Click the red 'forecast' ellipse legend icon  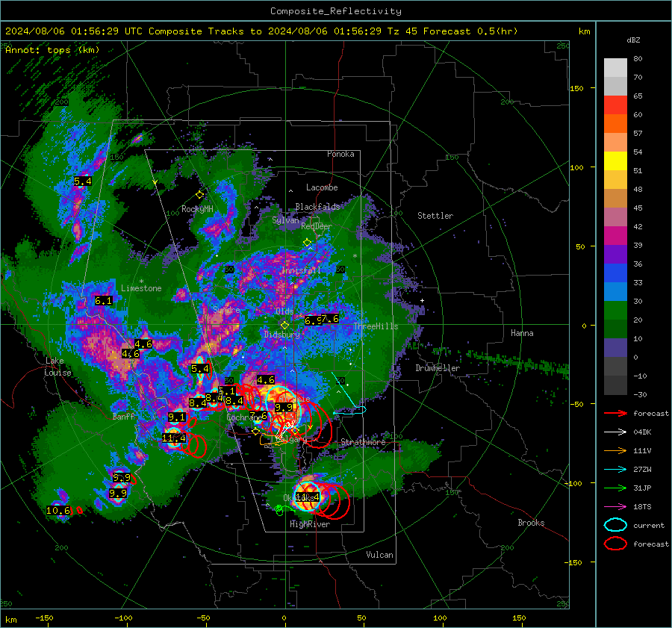tap(615, 544)
